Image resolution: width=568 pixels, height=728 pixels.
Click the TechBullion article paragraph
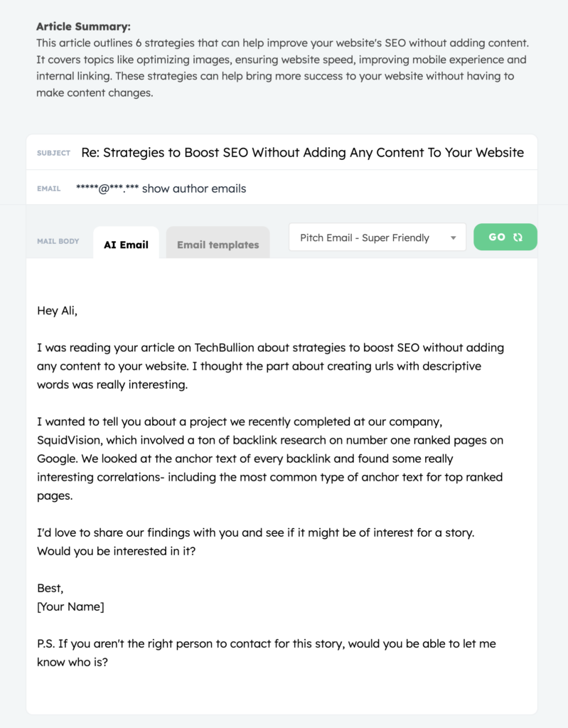pyautogui.click(x=270, y=366)
